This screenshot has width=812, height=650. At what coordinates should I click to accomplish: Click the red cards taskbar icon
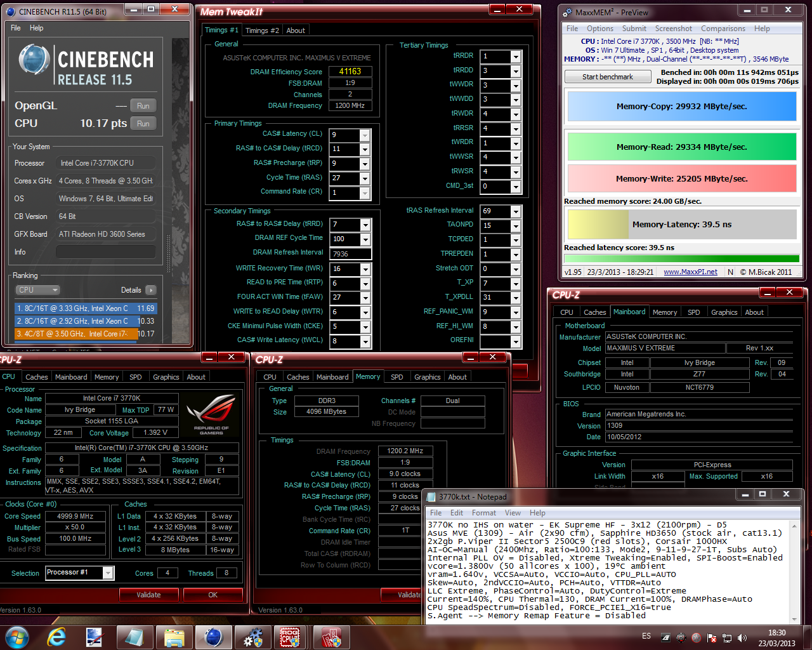tap(331, 637)
